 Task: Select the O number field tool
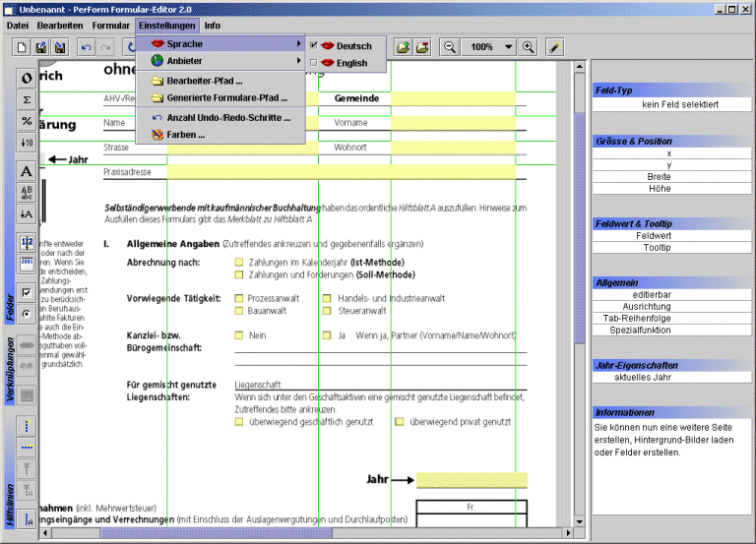tap(27, 78)
